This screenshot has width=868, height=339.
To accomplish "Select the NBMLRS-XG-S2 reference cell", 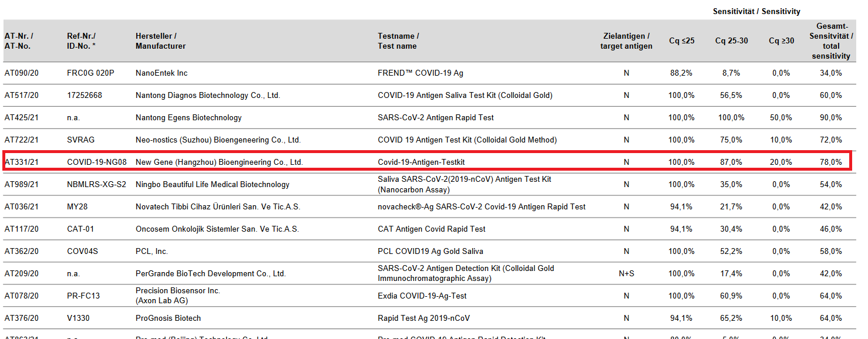I will pos(96,185).
